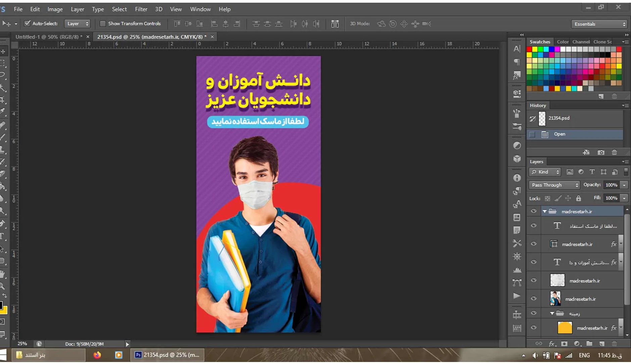Pick the red swatch in Swatches
Viewport: 631px width, 364px height.
[x=529, y=49]
